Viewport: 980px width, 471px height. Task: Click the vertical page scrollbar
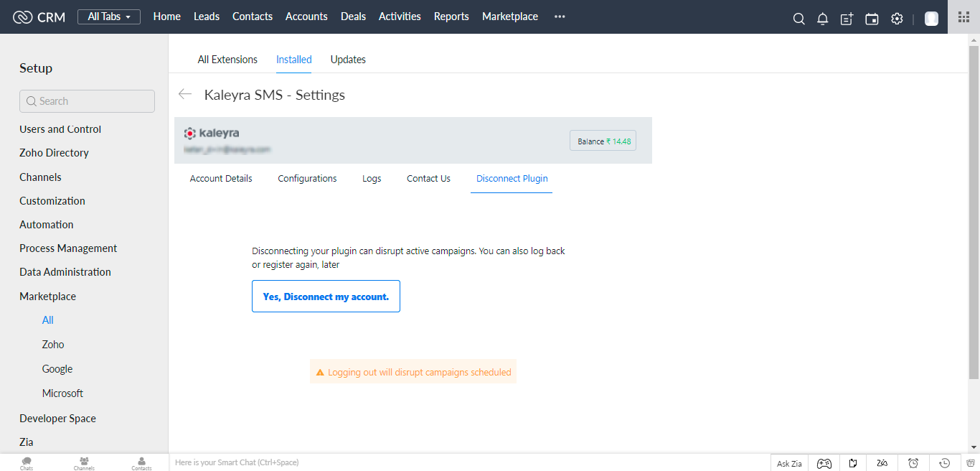point(974,212)
